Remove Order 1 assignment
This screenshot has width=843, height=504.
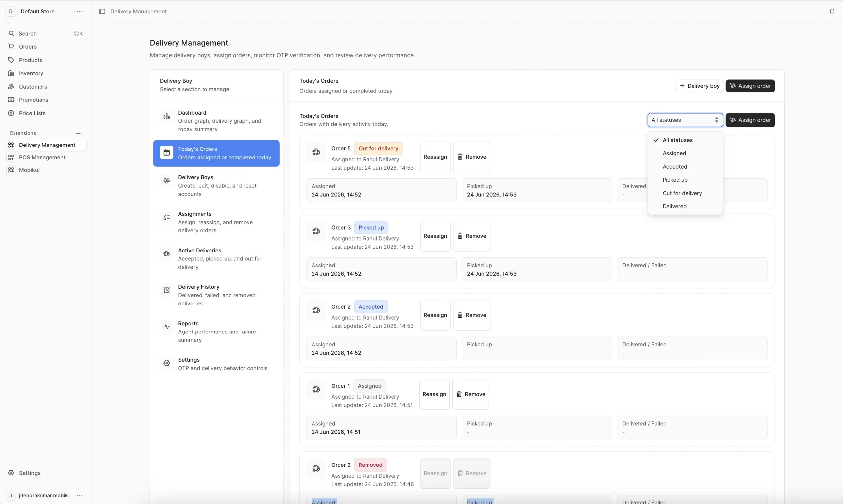click(x=471, y=394)
